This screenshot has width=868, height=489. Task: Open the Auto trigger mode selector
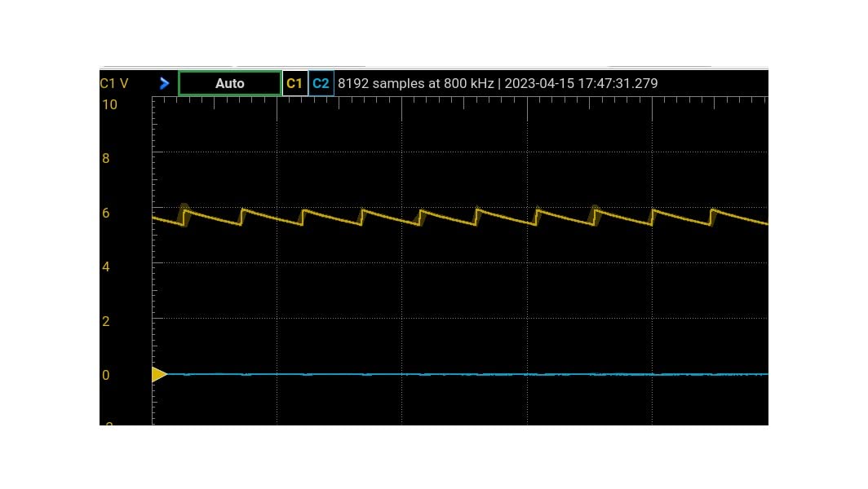pyautogui.click(x=230, y=83)
